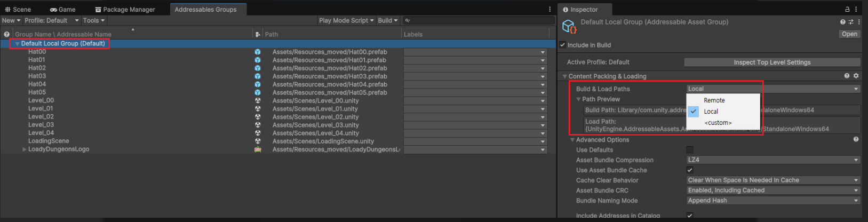
Task: Click the Level_00 Unity scene icon
Action: tap(258, 100)
